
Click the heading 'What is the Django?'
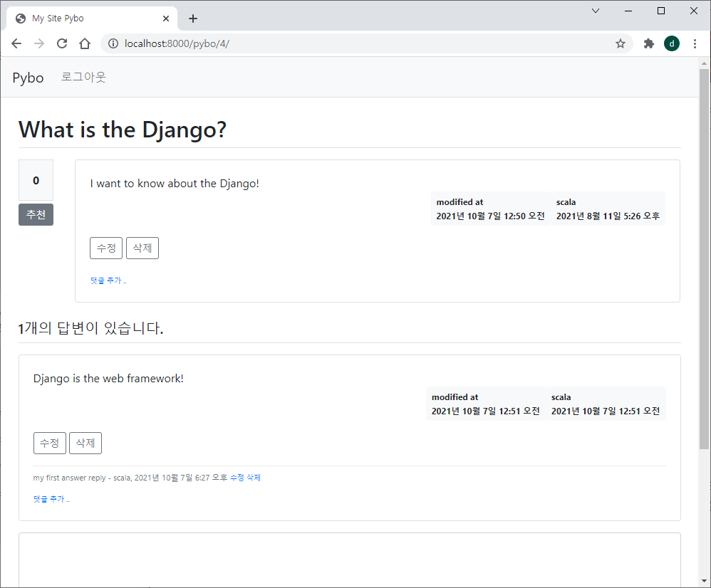123,130
